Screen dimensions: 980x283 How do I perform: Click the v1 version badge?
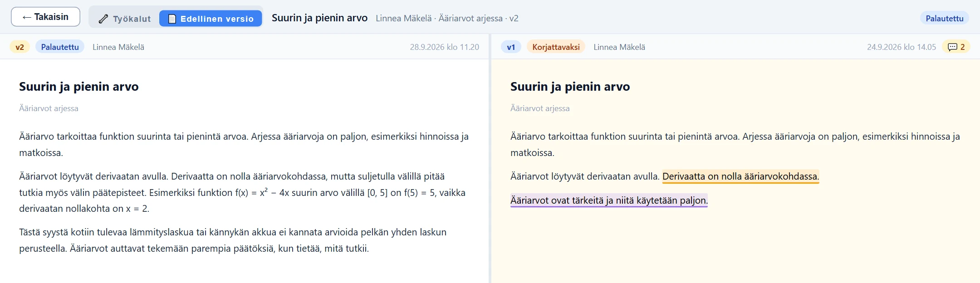coord(511,47)
